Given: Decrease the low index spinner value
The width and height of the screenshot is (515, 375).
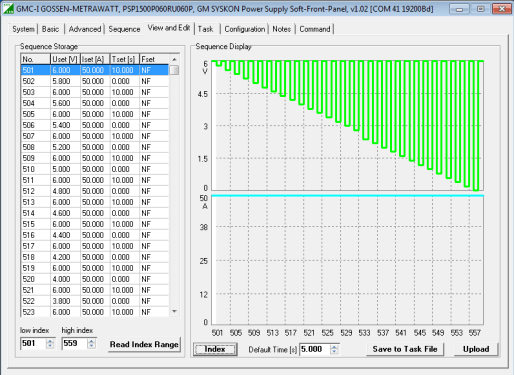Looking at the screenshot, I should coord(50,346).
